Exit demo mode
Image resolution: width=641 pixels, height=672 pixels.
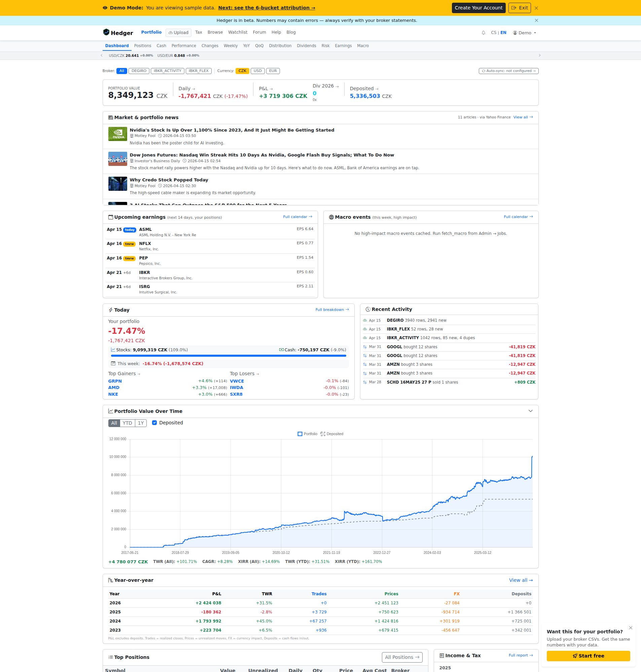pos(519,8)
